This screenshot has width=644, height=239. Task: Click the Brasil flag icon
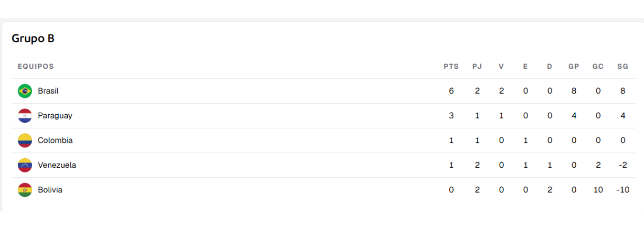pos(25,91)
